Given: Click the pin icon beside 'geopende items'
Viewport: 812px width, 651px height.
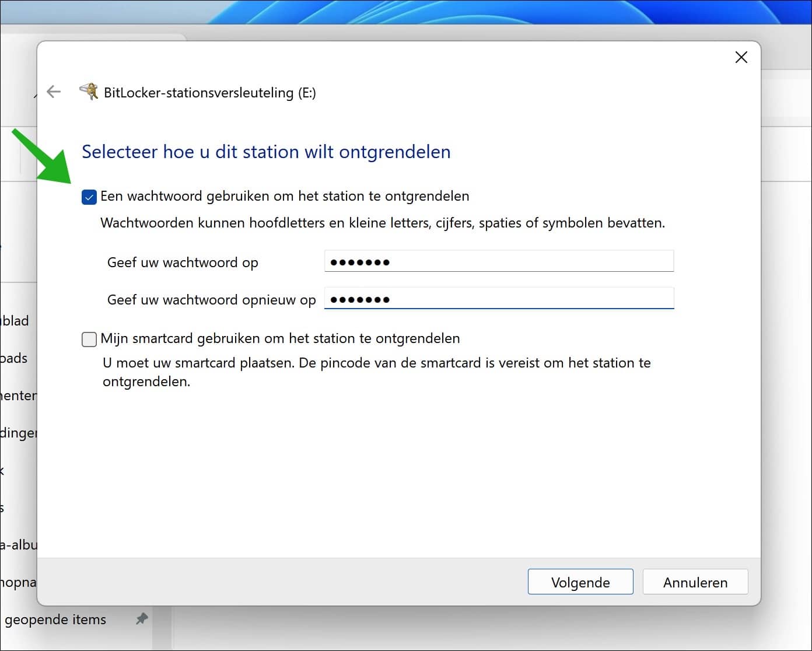Looking at the screenshot, I should (x=142, y=619).
